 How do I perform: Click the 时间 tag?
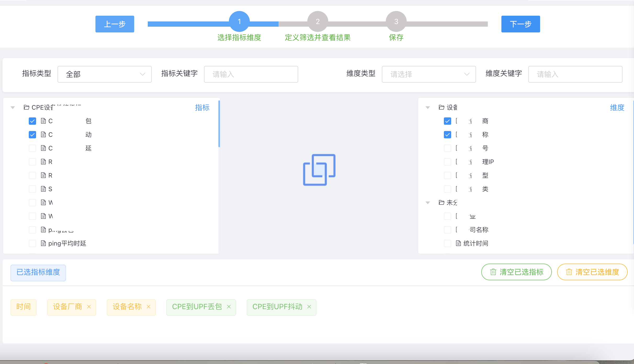[x=24, y=307]
